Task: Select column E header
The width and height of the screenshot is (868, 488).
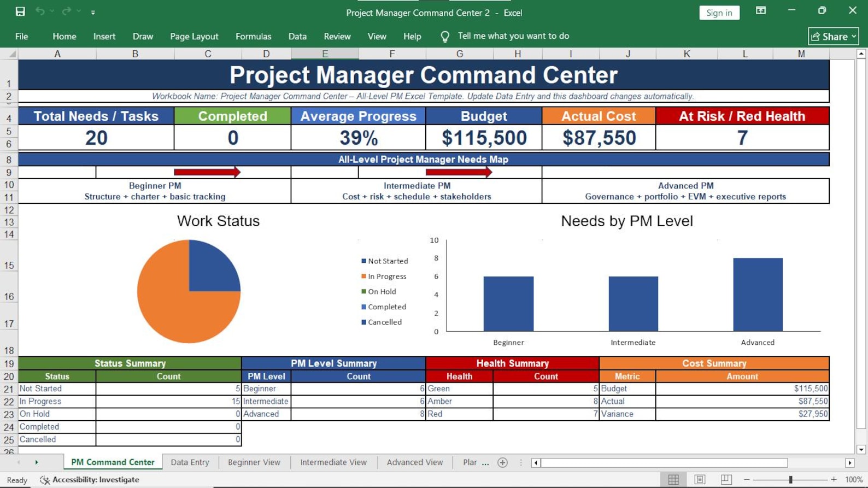Action: point(325,54)
